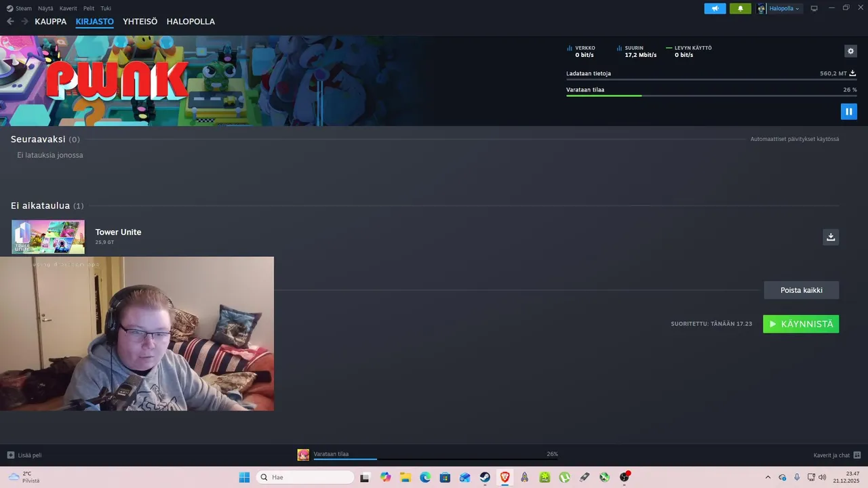The image size is (868, 488).
Task: Click the Ei latauksia jonossa text
Action: pyautogui.click(x=50, y=155)
